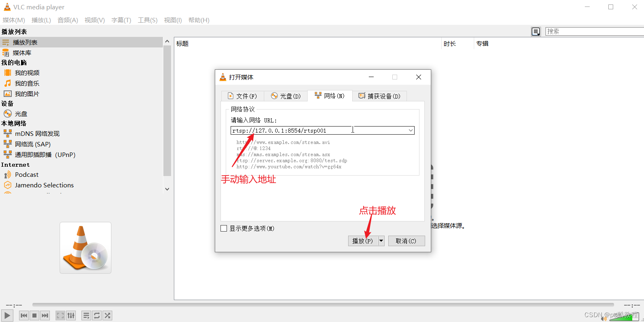
Task: Click sidebar scroll down arrow
Action: (x=167, y=189)
